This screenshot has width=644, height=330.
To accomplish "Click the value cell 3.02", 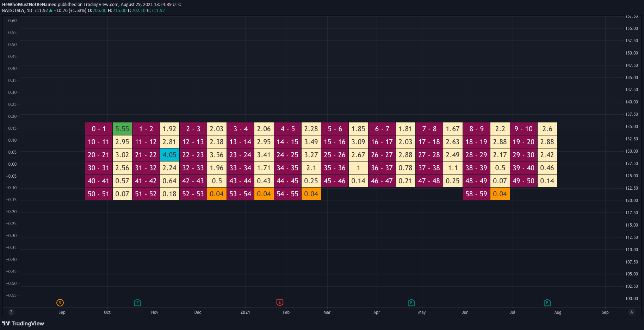I will (122, 155).
